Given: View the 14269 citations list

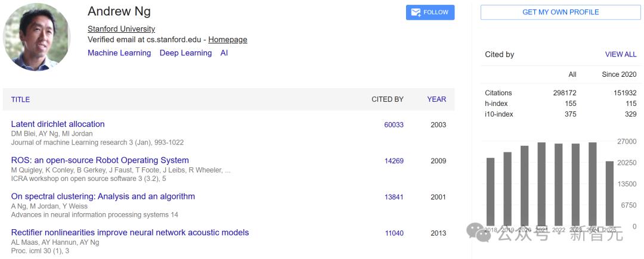Looking at the screenshot, I should click(x=394, y=161).
